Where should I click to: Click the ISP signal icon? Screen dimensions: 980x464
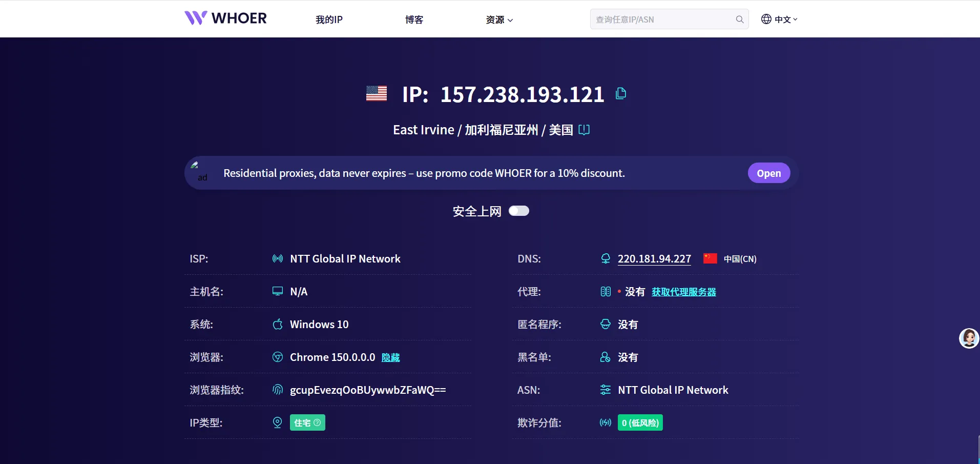pyautogui.click(x=278, y=258)
